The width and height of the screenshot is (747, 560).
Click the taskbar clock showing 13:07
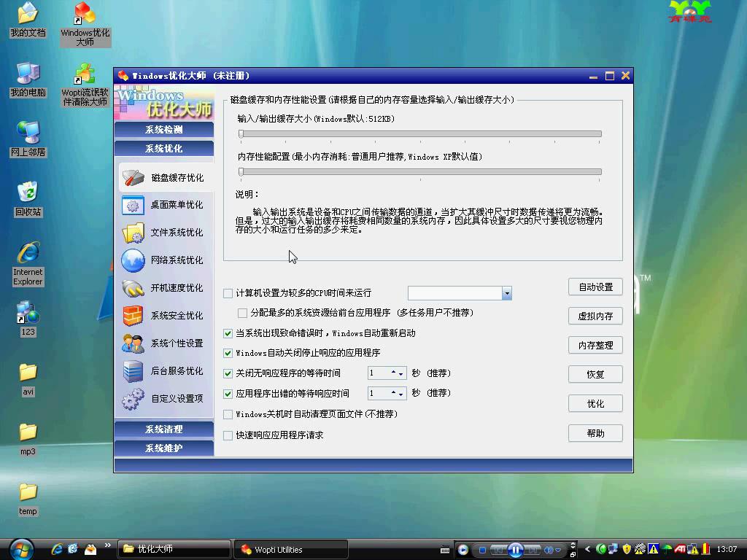pyautogui.click(x=727, y=549)
